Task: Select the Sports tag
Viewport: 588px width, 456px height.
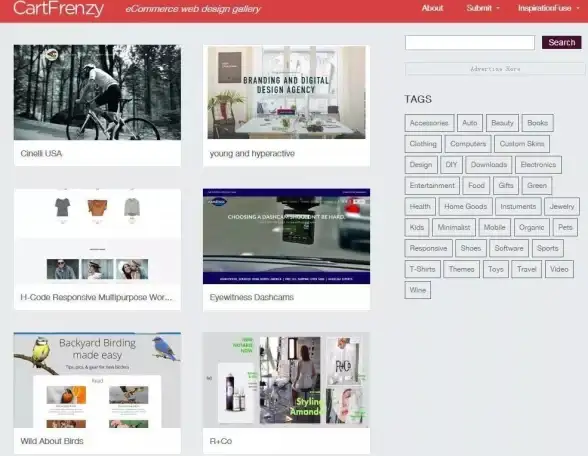Action: [548, 249]
